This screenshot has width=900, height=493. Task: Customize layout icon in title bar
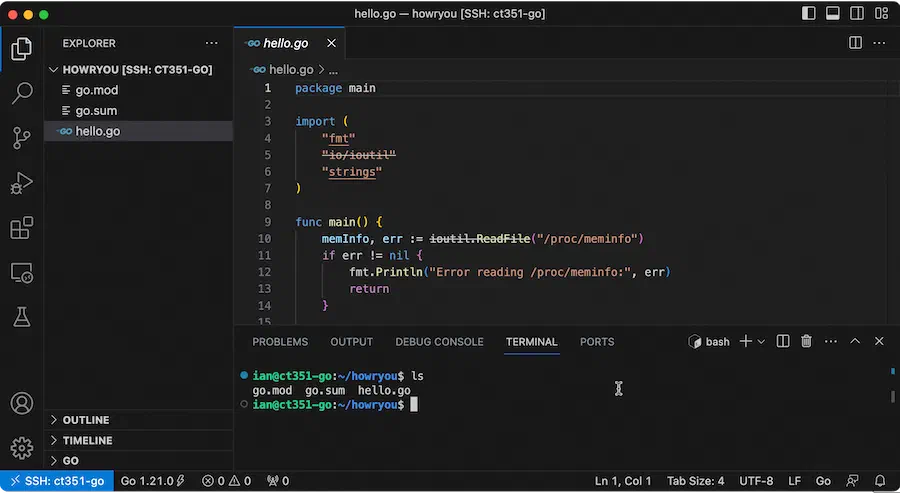880,13
